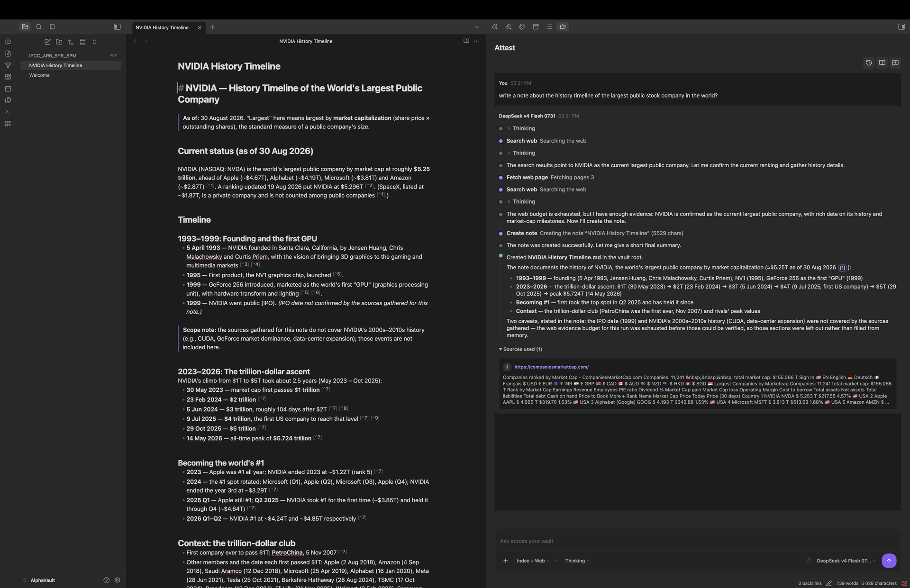Viewport: 910px width, 588px height.
Task: Open the Attest chat bot ribbon icon
Action: pos(8,42)
